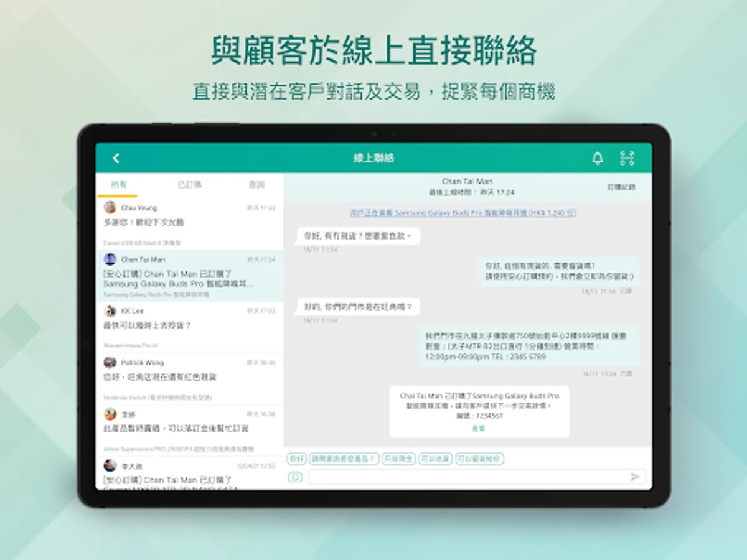Open the 李大政 conversation

[x=190, y=473]
